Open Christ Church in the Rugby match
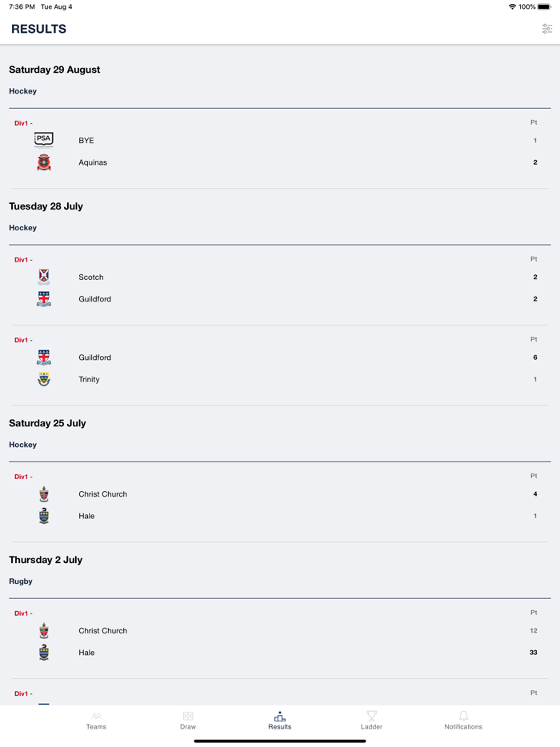The width and height of the screenshot is (560, 747). pyautogui.click(x=102, y=631)
